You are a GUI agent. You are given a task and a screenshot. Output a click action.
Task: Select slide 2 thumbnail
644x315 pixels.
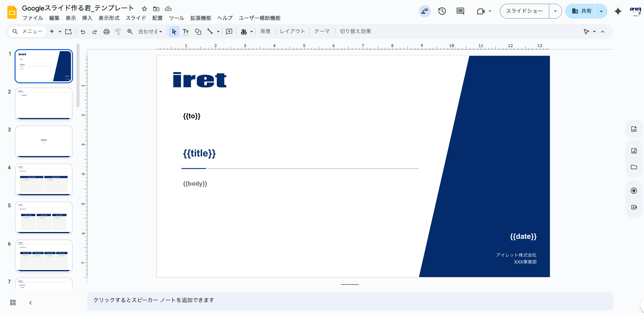[x=44, y=104]
